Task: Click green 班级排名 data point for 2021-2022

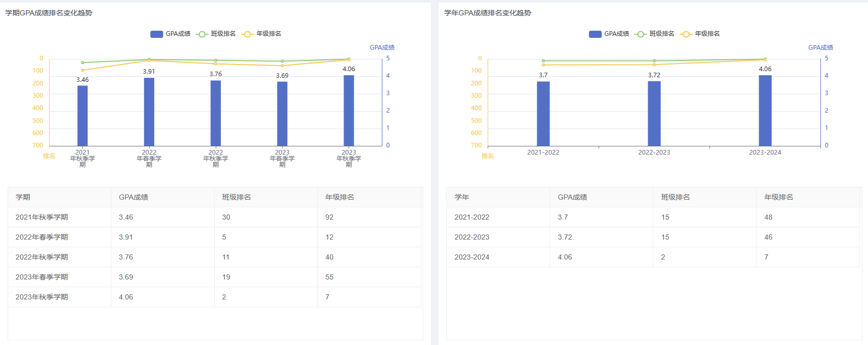Action: (x=543, y=61)
